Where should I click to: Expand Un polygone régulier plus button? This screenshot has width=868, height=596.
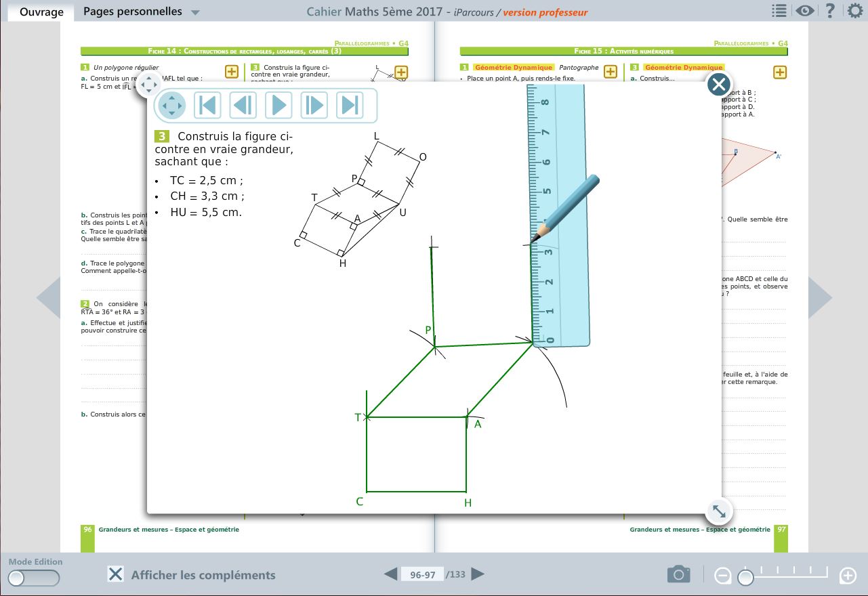coord(231,72)
